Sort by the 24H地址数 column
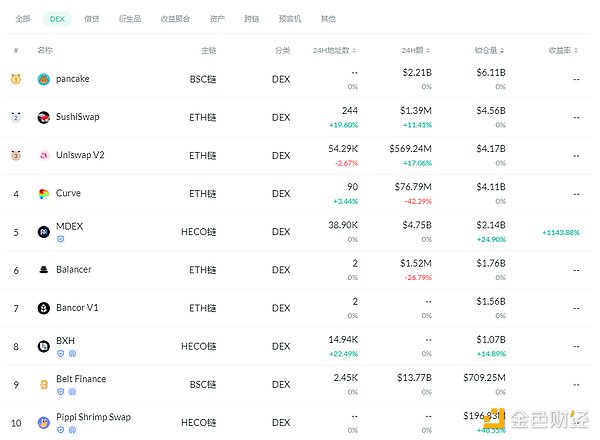Viewport: 600px width, 440px height. (336, 49)
